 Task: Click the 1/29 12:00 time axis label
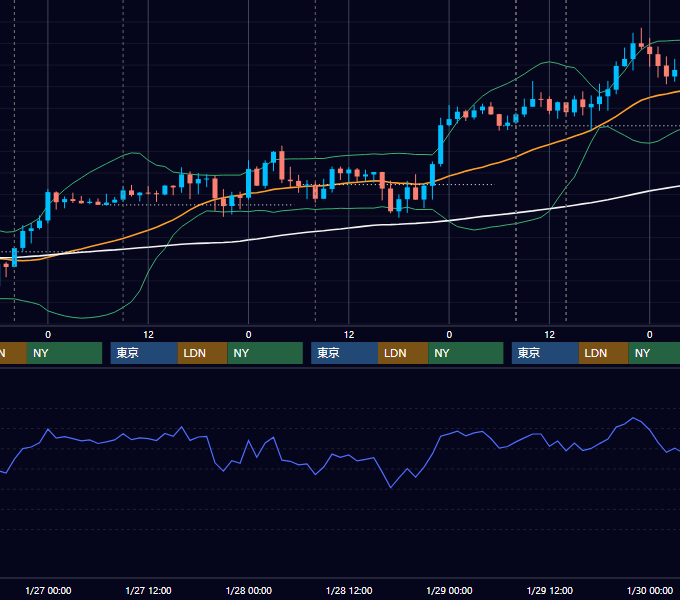point(549,590)
